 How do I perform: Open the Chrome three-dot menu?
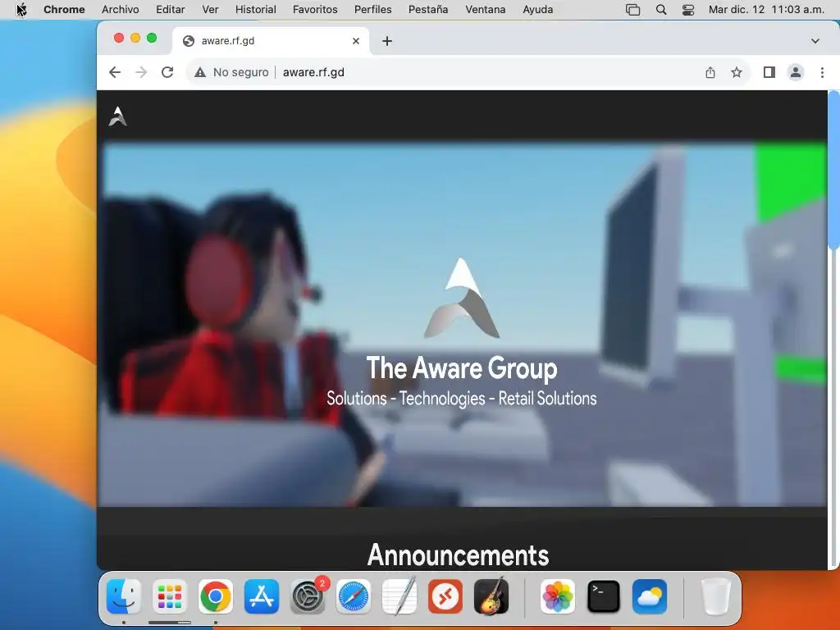(822, 72)
